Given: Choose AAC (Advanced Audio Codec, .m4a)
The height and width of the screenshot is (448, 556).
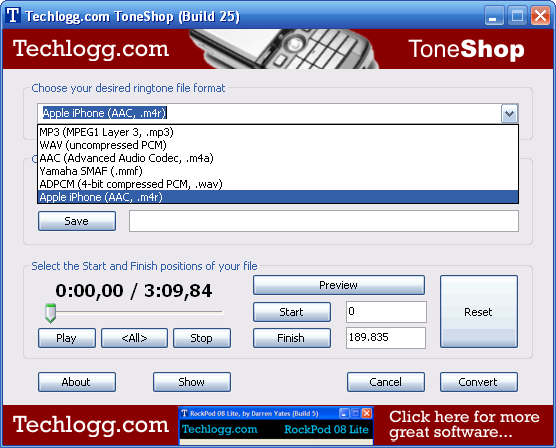Looking at the screenshot, I should pos(278,158).
